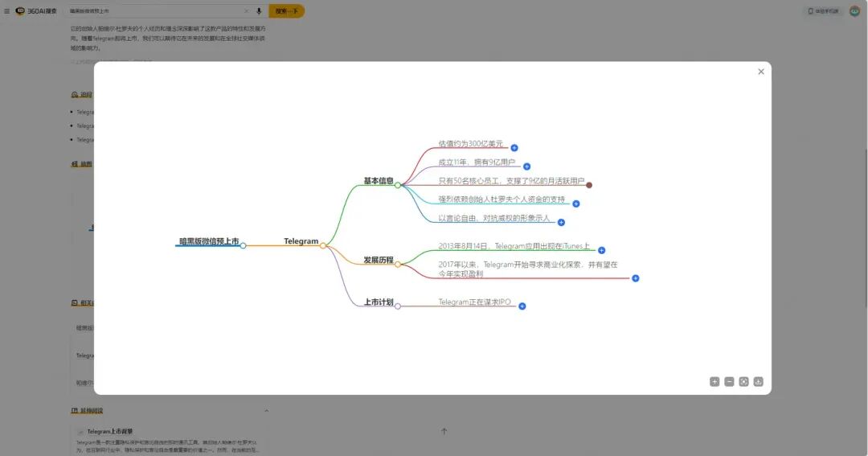Screen dimensions: 868x456
Task: Expand node 2013年8月14日 Telegram应用出现在iTunes上
Action: (602, 250)
